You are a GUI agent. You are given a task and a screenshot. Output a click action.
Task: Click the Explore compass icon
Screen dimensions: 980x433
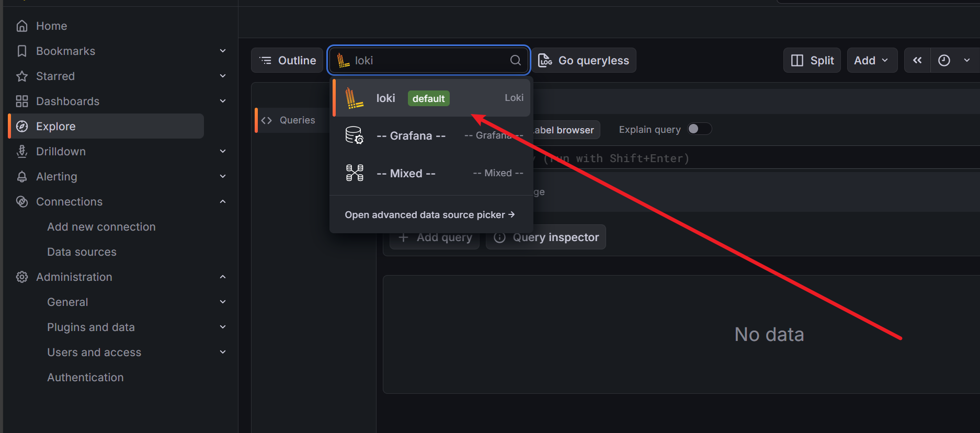pos(22,126)
